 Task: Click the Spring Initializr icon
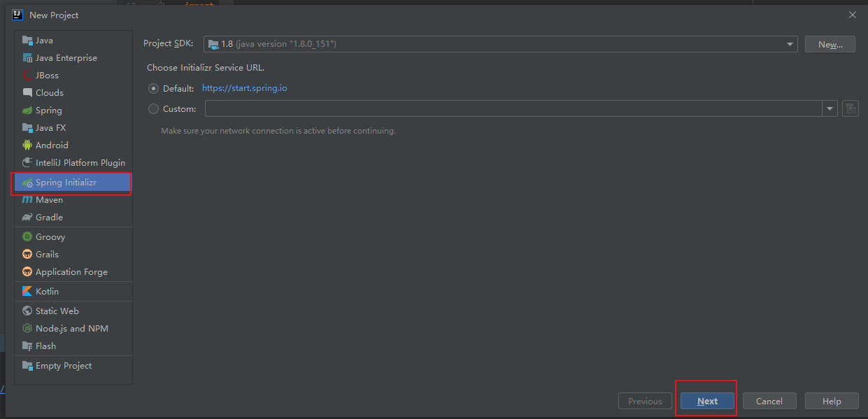(x=27, y=183)
